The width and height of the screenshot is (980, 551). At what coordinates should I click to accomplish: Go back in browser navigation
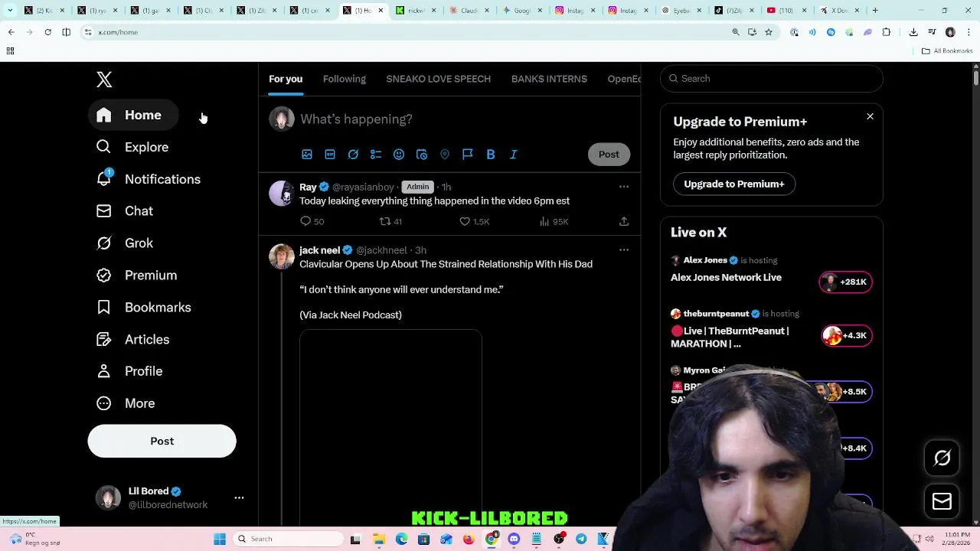pyautogui.click(x=11, y=32)
